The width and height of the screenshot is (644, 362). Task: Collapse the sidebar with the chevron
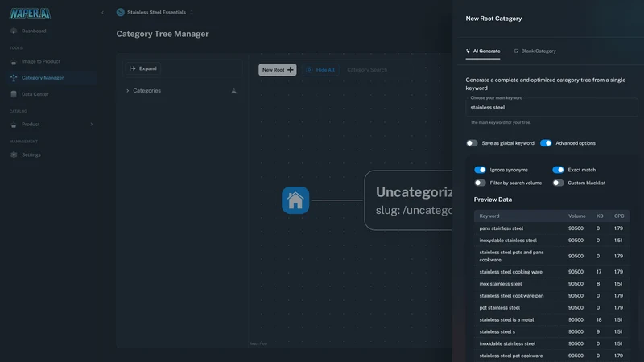103,13
